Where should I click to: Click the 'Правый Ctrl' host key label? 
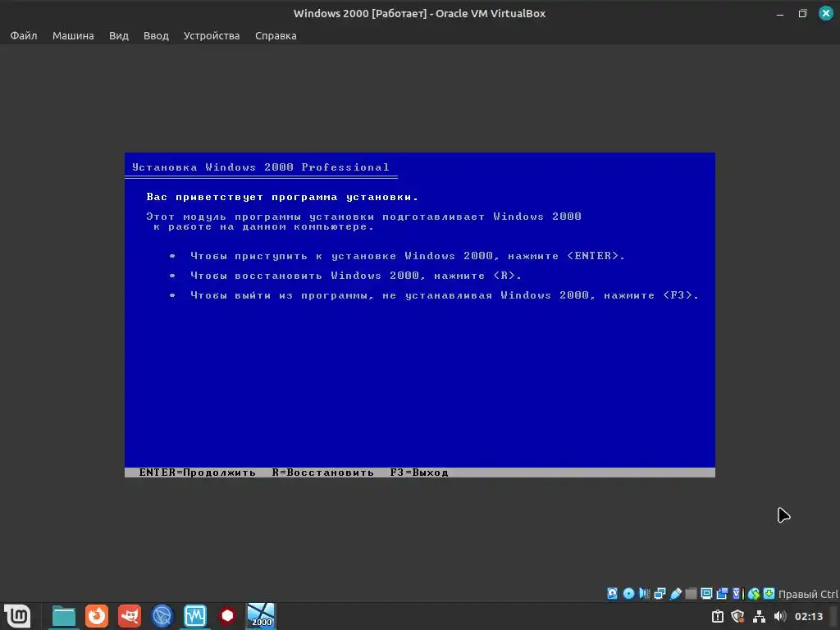tap(808, 594)
